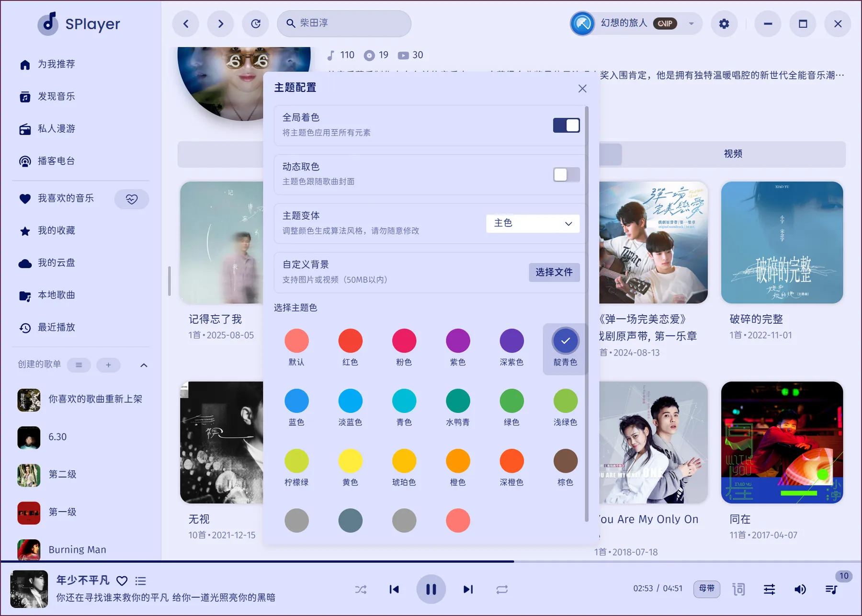862x616 pixels.
Task: Start heartbeat mode next to liked music
Action: pos(132,199)
